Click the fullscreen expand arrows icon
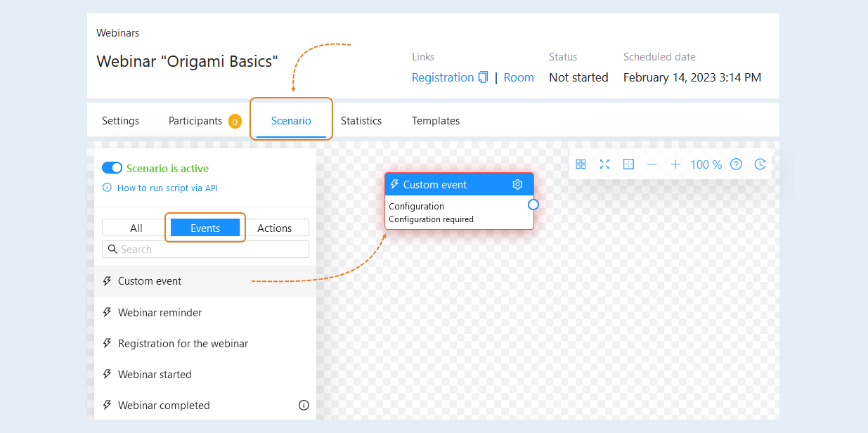Viewport: 868px width, 433px height. (x=604, y=164)
